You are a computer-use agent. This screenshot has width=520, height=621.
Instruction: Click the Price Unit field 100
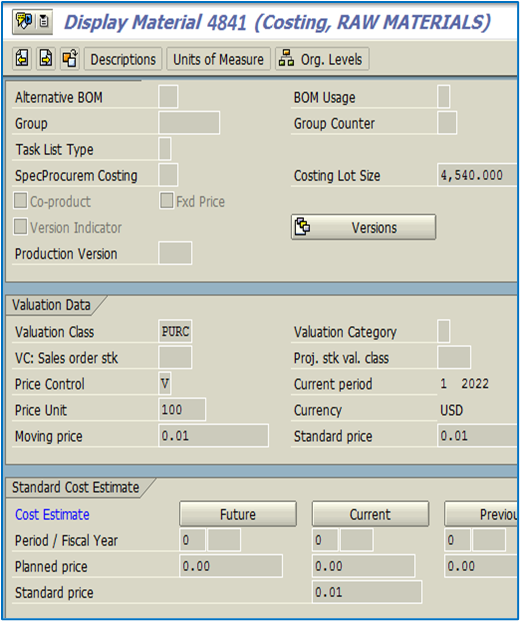182,410
